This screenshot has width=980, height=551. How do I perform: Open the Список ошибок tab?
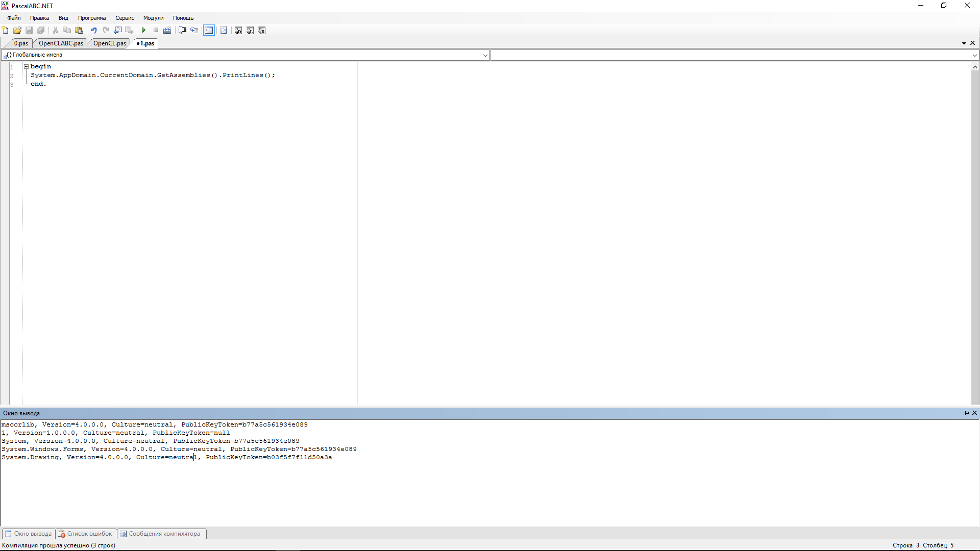pyautogui.click(x=86, y=534)
